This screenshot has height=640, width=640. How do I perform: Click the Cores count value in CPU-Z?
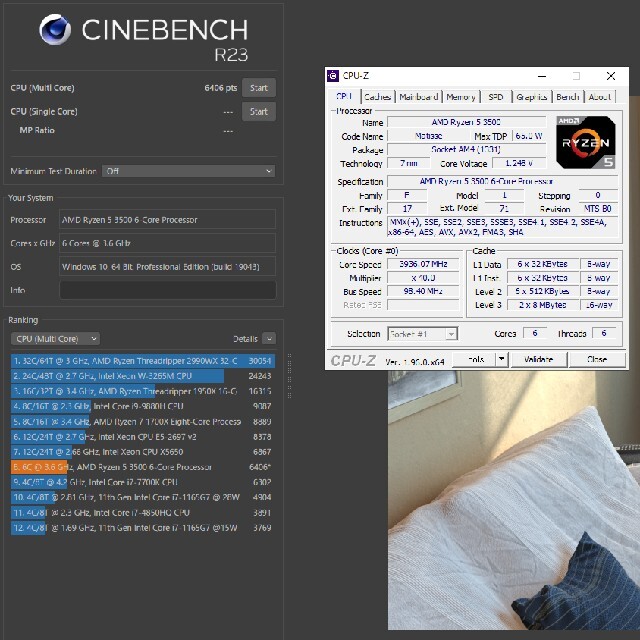pyautogui.click(x=535, y=333)
